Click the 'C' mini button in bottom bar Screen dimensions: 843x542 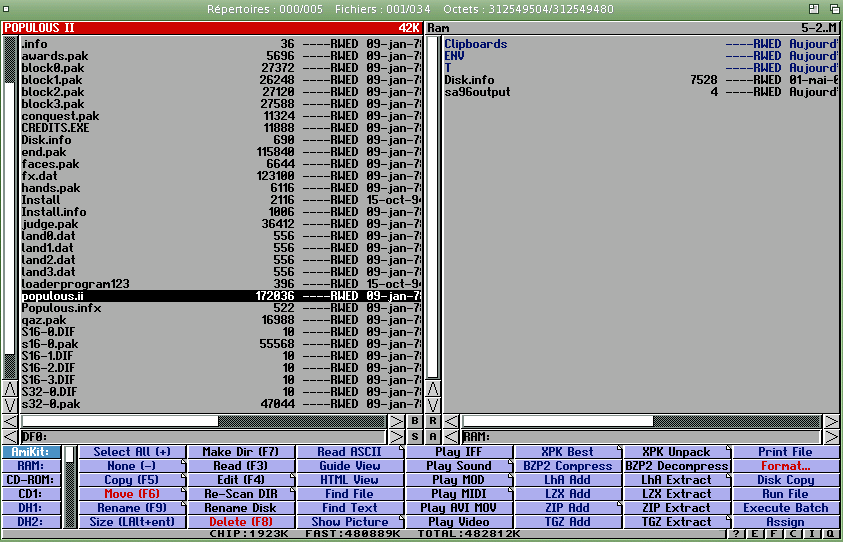click(792, 534)
